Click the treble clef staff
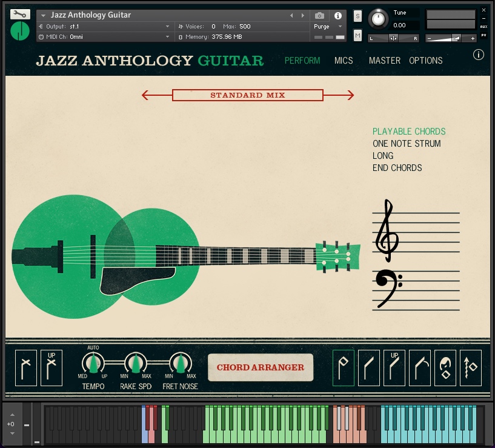Image resolution: width=495 pixels, height=448 pixels. tap(416, 232)
